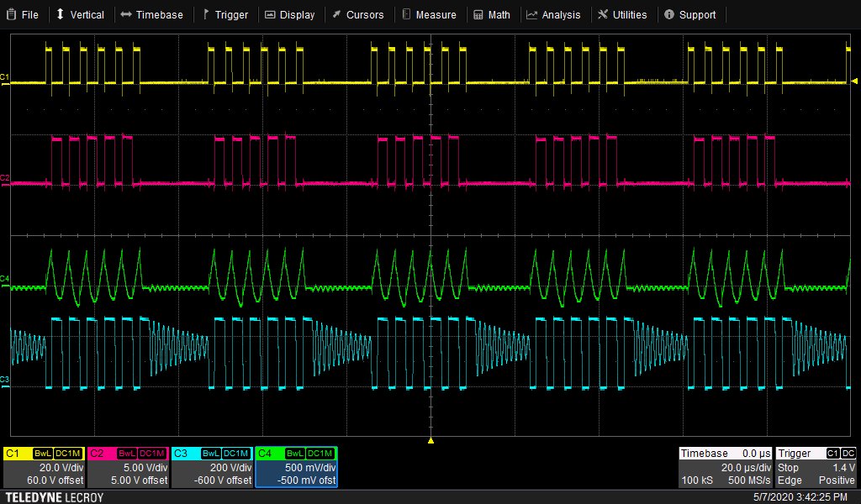
Task: Click the trigger delay marker below the grid
Action: coord(430,440)
